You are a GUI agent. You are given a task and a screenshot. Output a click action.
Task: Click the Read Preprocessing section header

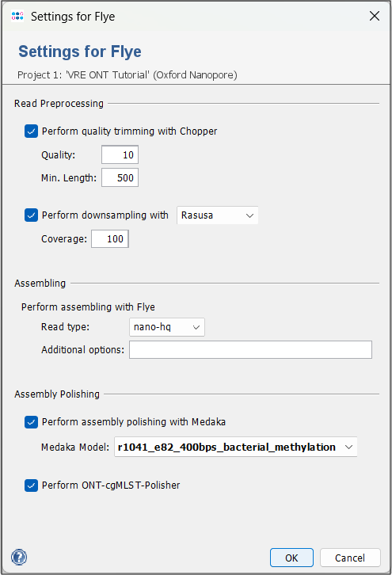[x=59, y=104]
